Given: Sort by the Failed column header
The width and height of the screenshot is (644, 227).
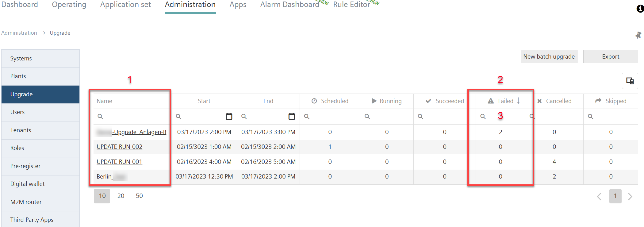Looking at the screenshot, I should pos(500,101).
